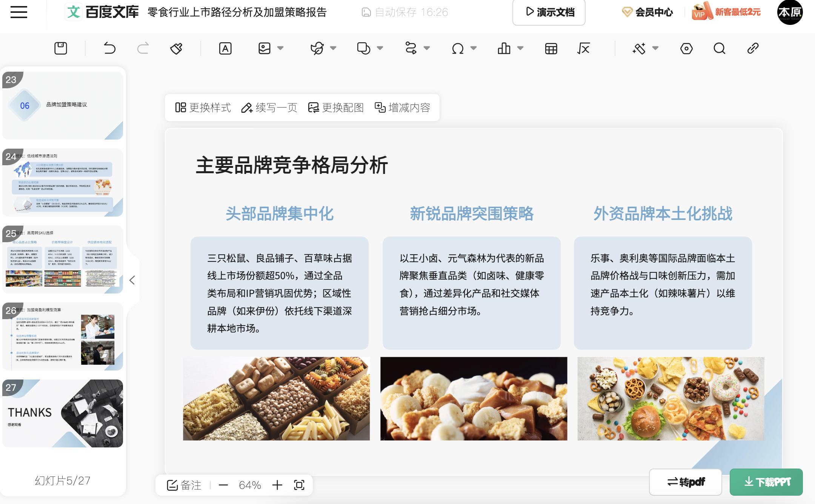Image resolution: width=815 pixels, height=504 pixels.
Task: Click the fit-to-screen icon
Action: [299, 485]
